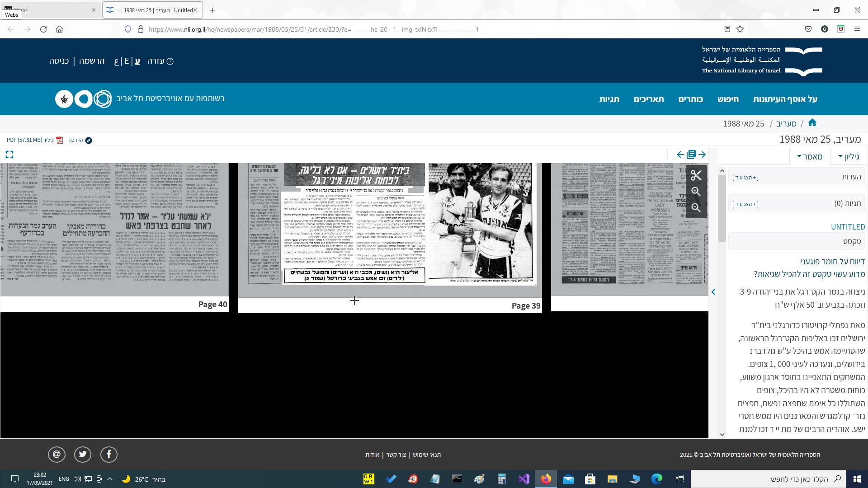The width and height of the screenshot is (868, 488).
Task: Expand the הערה 'show more' toggle
Action: click(745, 178)
